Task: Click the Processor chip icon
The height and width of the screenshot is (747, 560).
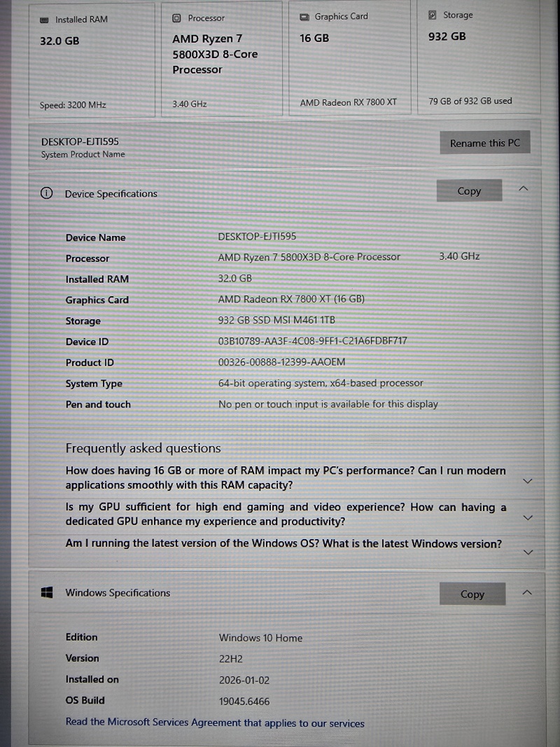Action: 176,18
